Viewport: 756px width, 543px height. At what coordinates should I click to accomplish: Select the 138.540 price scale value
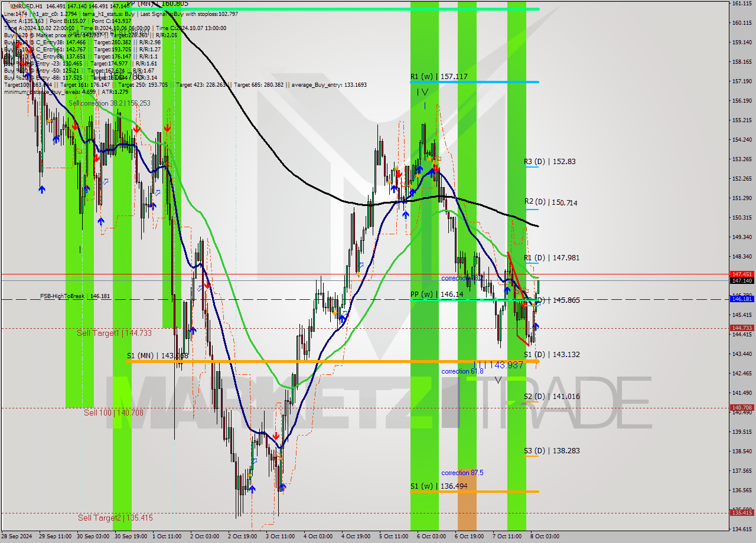[742, 451]
